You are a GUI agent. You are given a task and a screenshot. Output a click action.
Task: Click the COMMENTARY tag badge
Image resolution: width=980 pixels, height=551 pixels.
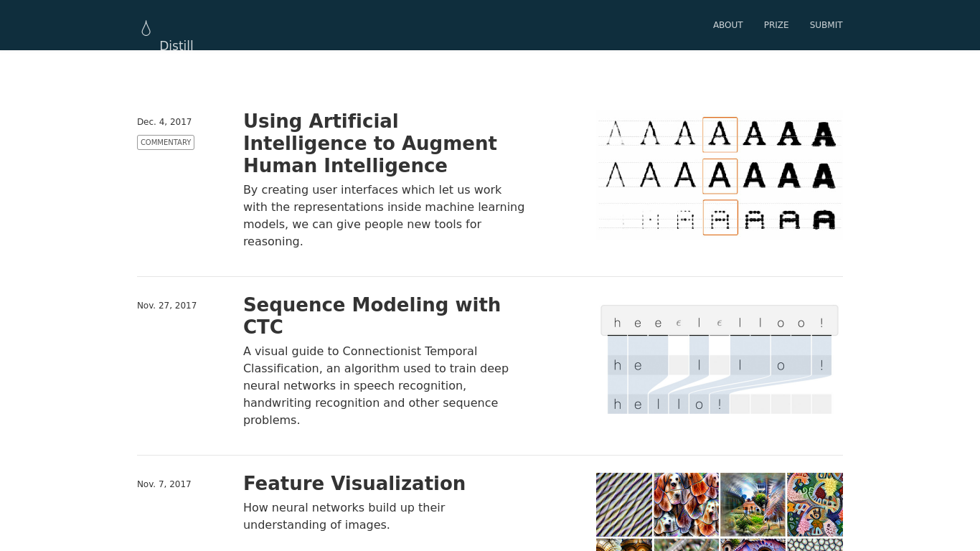pyautogui.click(x=166, y=143)
